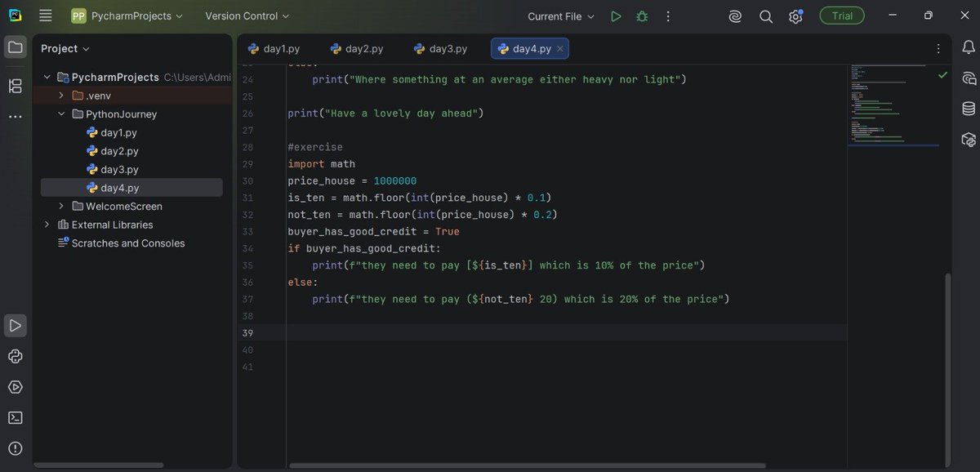
Task: Open the AI Assistant swirl icon in title bar
Action: click(x=735, y=16)
